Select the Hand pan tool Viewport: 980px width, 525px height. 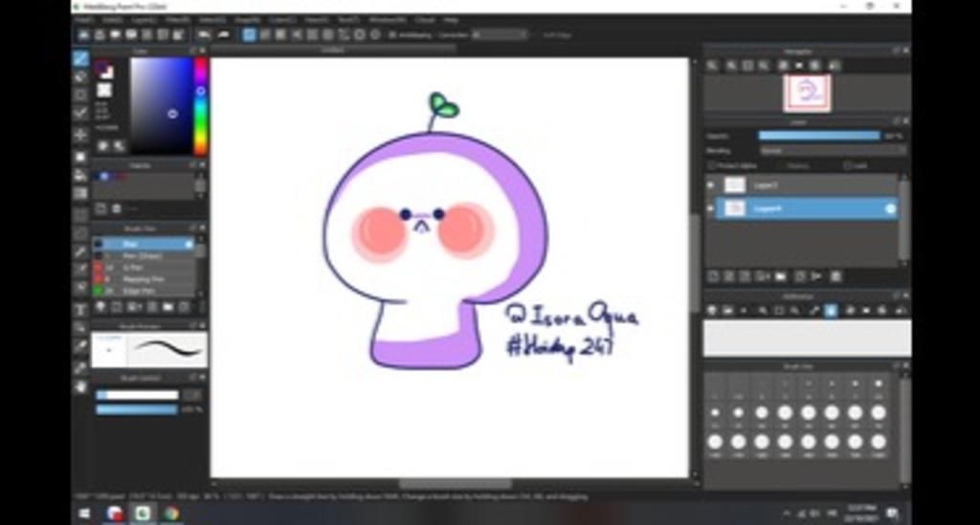80,387
